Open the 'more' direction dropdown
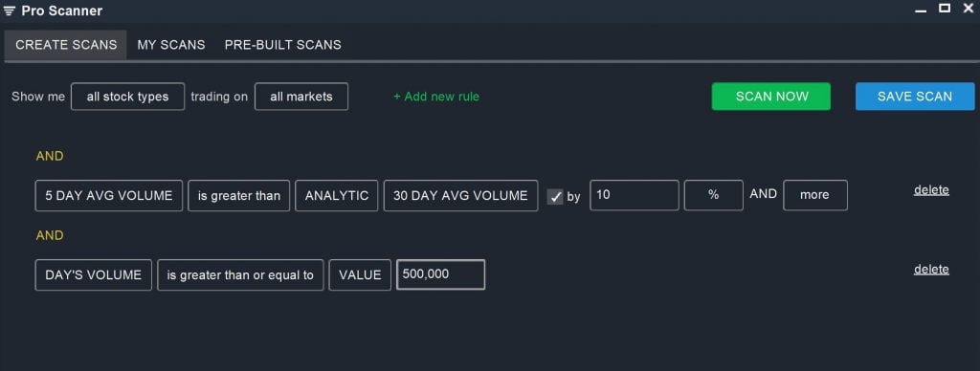The width and height of the screenshot is (980, 371). [x=815, y=195]
